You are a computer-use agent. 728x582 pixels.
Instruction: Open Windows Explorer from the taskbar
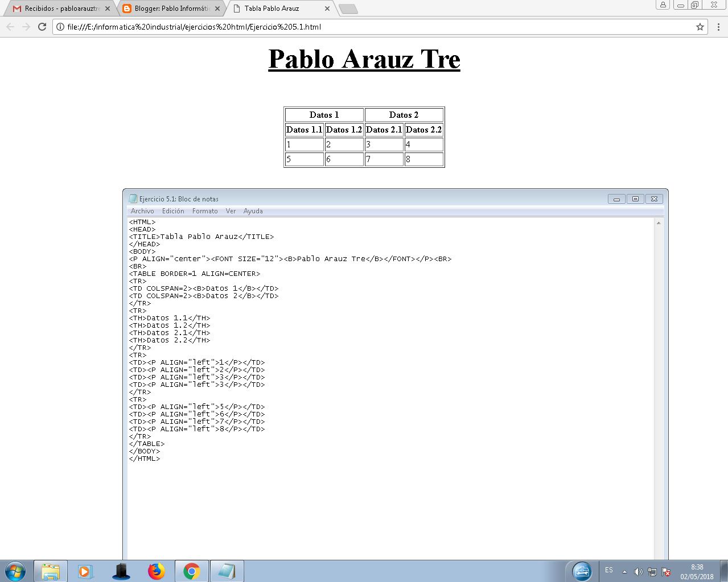tap(51, 571)
